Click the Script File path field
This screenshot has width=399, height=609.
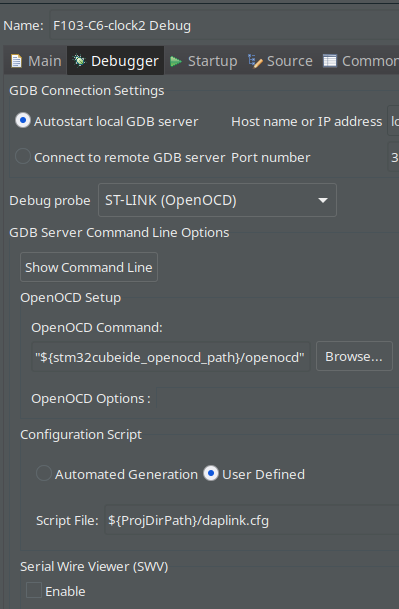coord(252,520)
